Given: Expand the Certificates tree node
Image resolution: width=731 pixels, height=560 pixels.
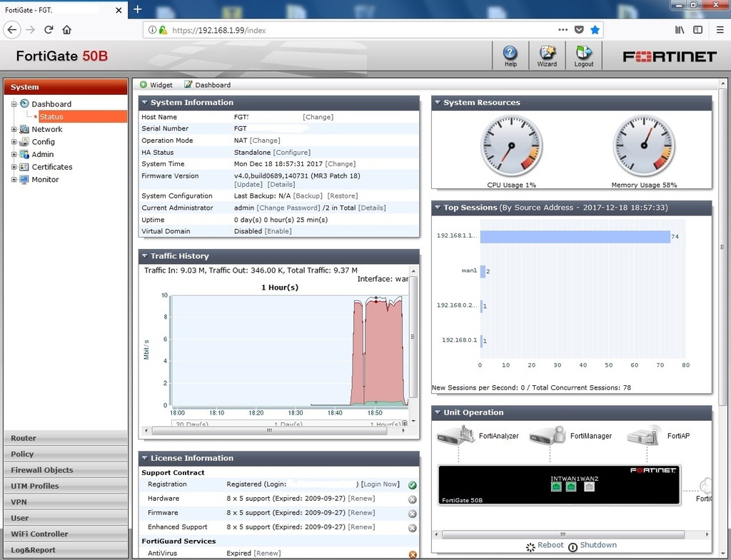Looking at the screenshot, I should coord(14,167).
